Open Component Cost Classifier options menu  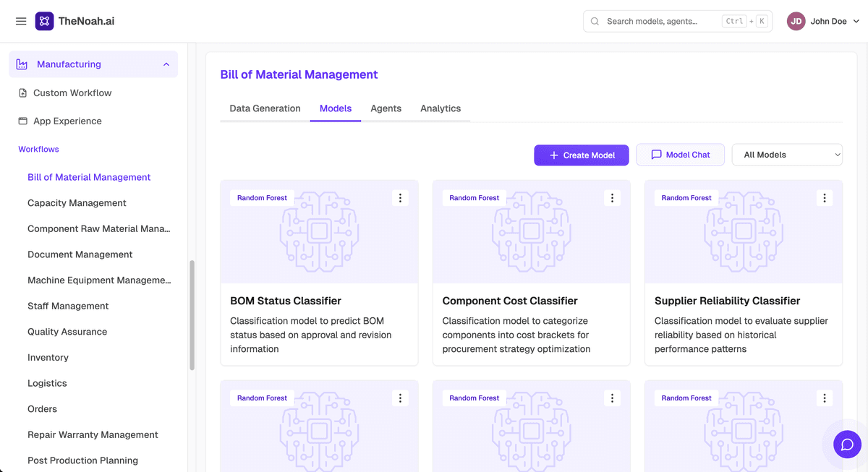click(612, 198)
